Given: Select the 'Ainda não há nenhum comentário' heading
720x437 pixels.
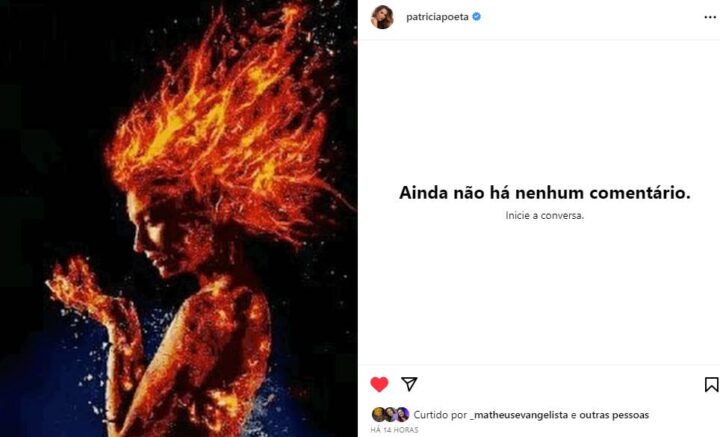Looking at the screenshot, I should [x=545, y=193].
